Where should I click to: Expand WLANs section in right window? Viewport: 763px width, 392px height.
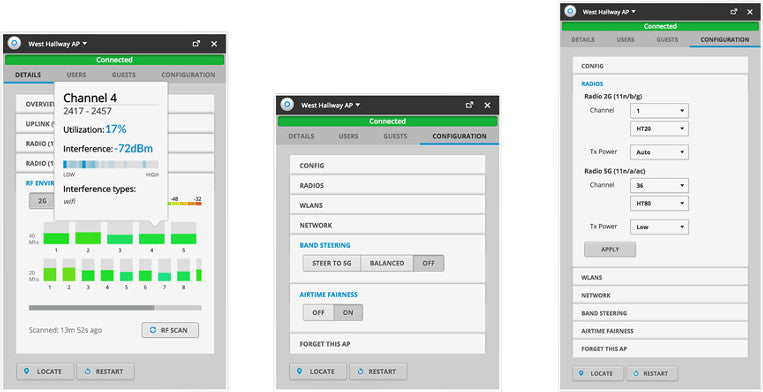[660, 277]
